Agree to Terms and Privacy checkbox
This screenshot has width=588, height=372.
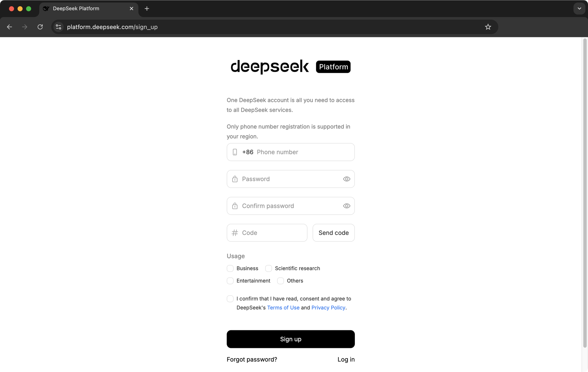(230, 299)
